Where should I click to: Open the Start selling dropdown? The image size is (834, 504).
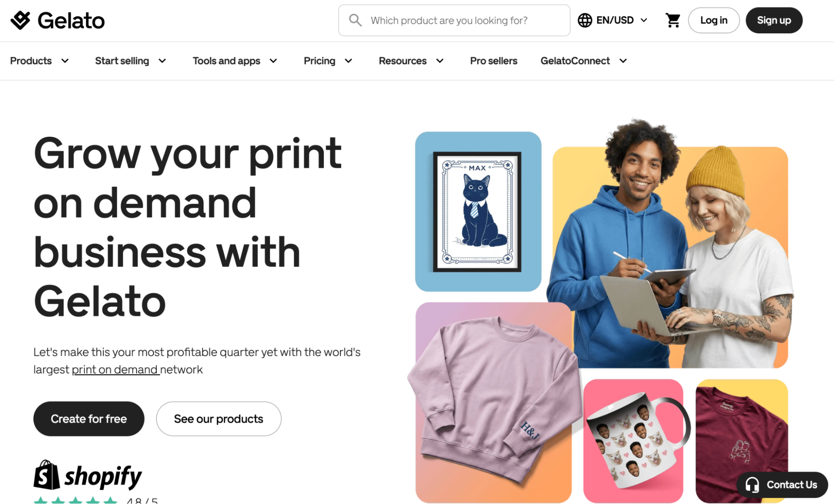[131, 61]
